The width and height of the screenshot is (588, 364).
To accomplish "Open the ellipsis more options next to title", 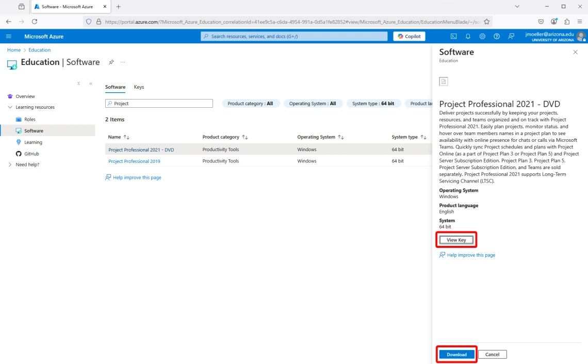I will click(x=123, y=62).
